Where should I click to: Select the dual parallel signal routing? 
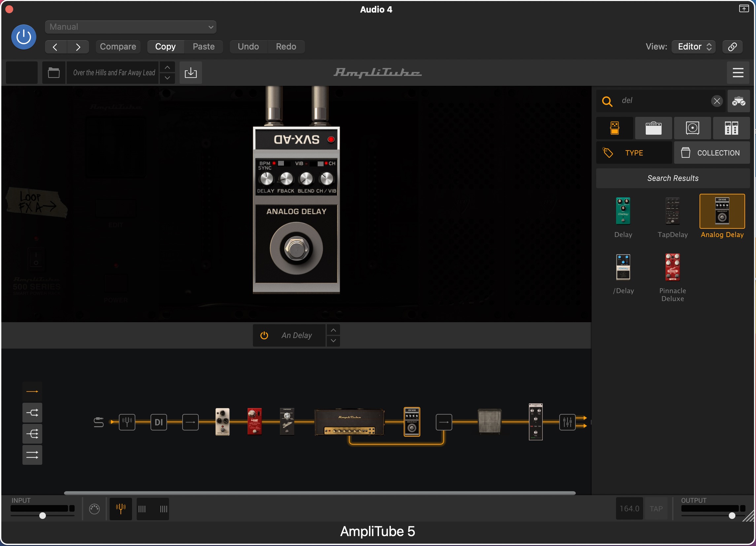coord(32,455)
